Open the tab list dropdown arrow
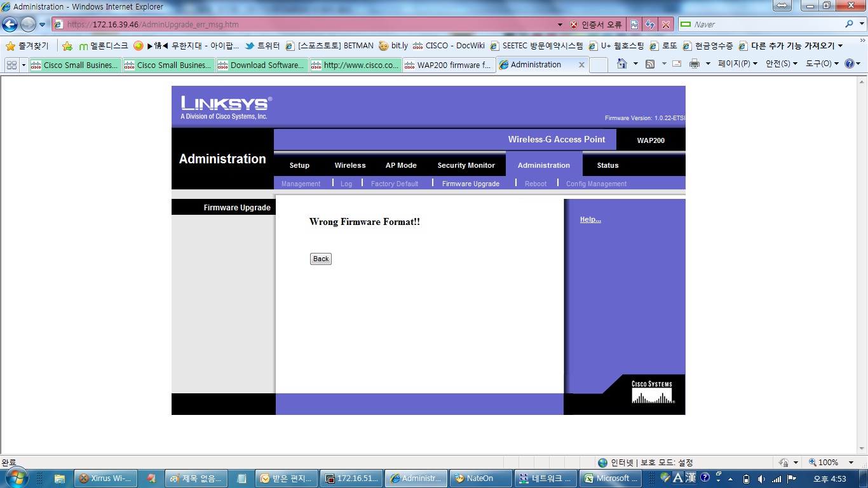This screenshot has height=488, width=868. [x=24, y=65]
